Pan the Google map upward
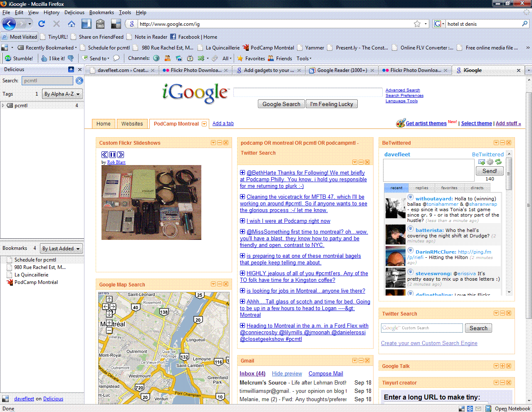Screen dimensions: 532x412 [109, 299]
